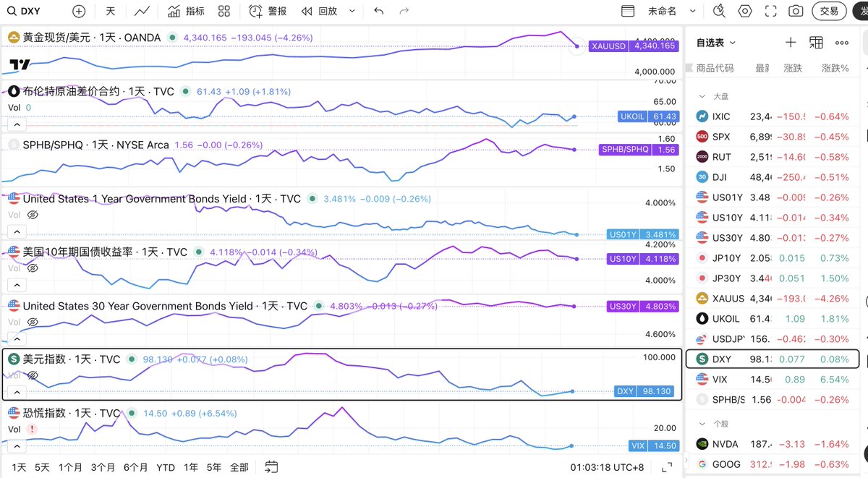Collapse the 大盘 watchlist section
The height and width of the screenshot is (478, 868).
[x=701, y=95]
